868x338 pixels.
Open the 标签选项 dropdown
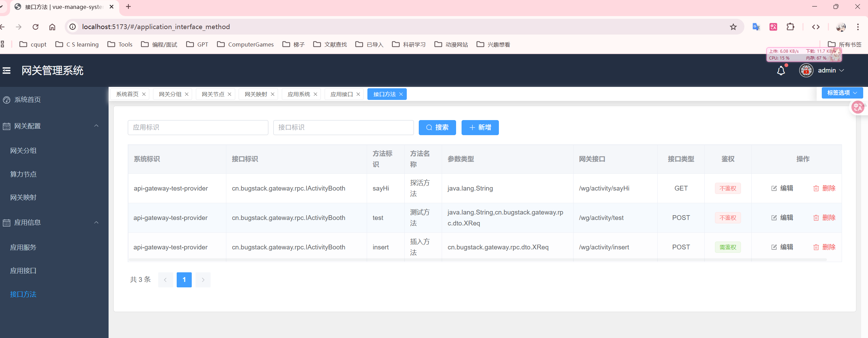(842, 93)
